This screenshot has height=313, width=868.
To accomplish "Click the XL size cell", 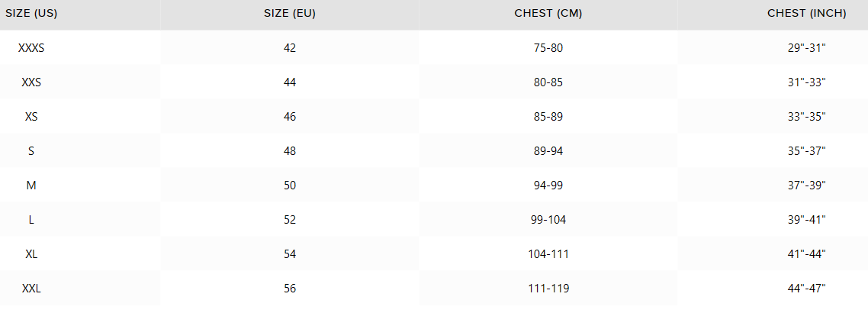I will (x=31, y=254).
